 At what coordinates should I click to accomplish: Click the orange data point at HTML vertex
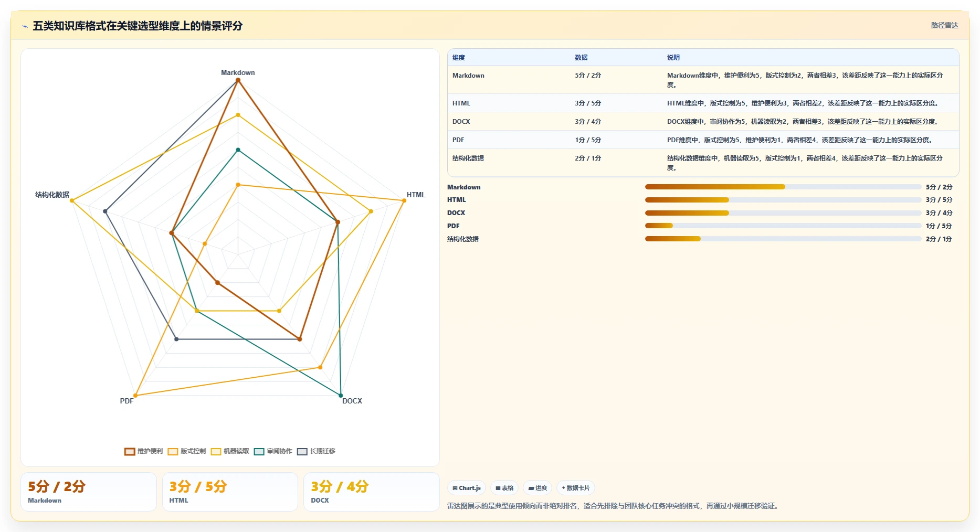tap(404, 200)
